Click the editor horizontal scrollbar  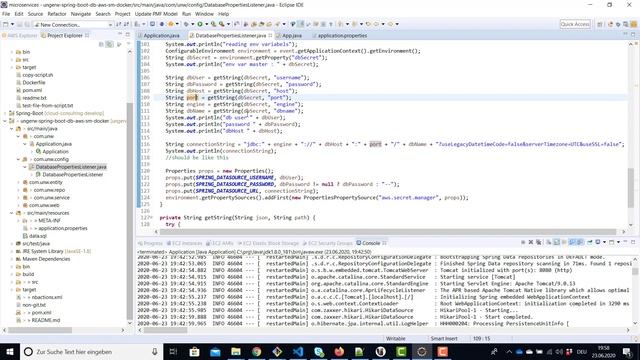[x=388, y=232]
